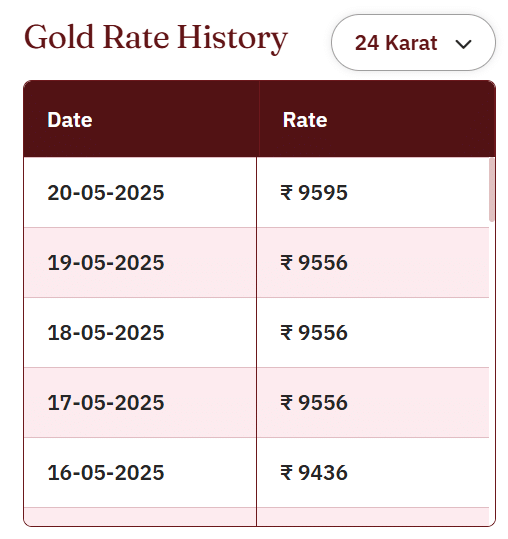Screen dimensions: 508x539
Task: Click the rupee symbol before 9595
Action: click(x=287, y=192)
